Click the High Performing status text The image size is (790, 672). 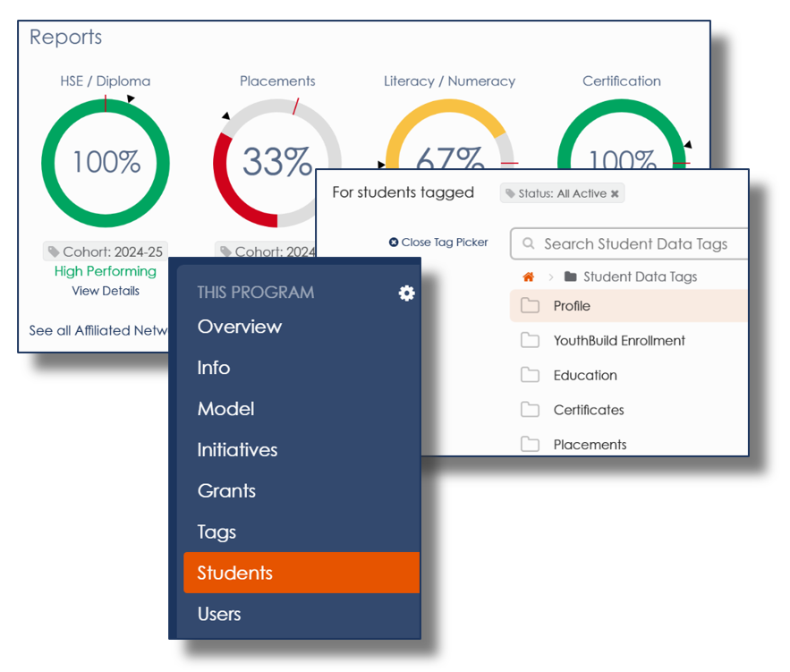[106, 271]
